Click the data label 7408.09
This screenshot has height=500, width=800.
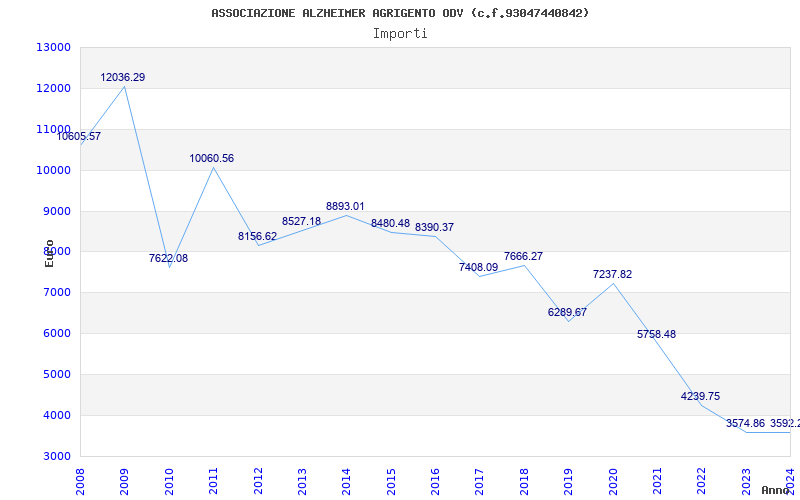tap(478, 267)
